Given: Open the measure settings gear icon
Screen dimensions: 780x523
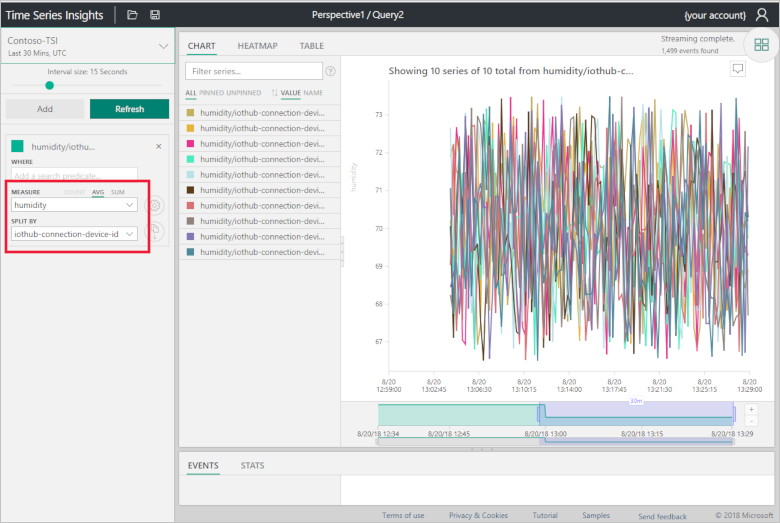Looking at the screenshot, I should point(155,205).
